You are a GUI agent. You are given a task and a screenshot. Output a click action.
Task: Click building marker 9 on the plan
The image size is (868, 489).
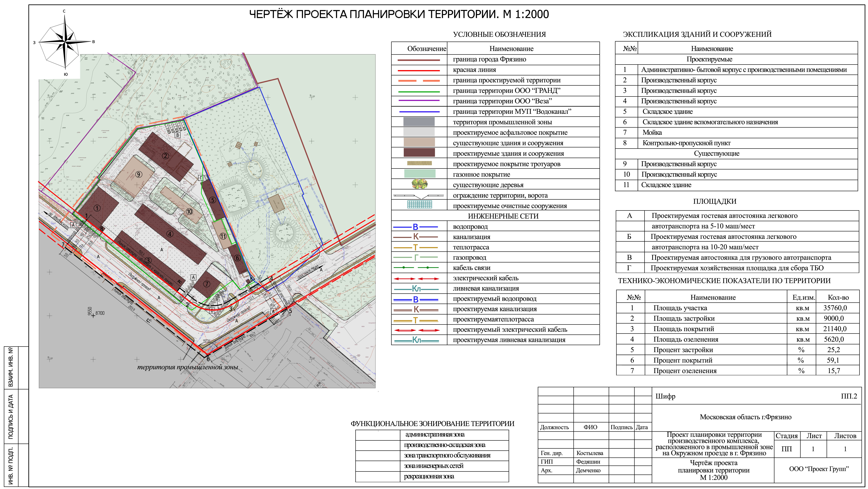138,174
